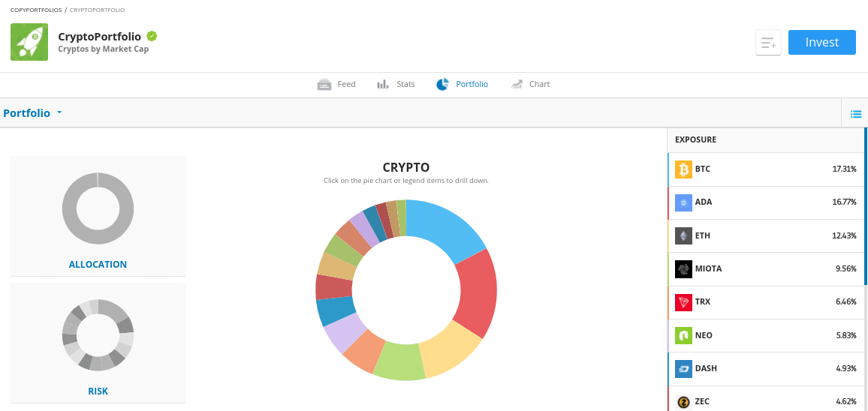Click the add to watchlist icon
Viewport: 868px width, 411px height.
(x=768, y=43)
